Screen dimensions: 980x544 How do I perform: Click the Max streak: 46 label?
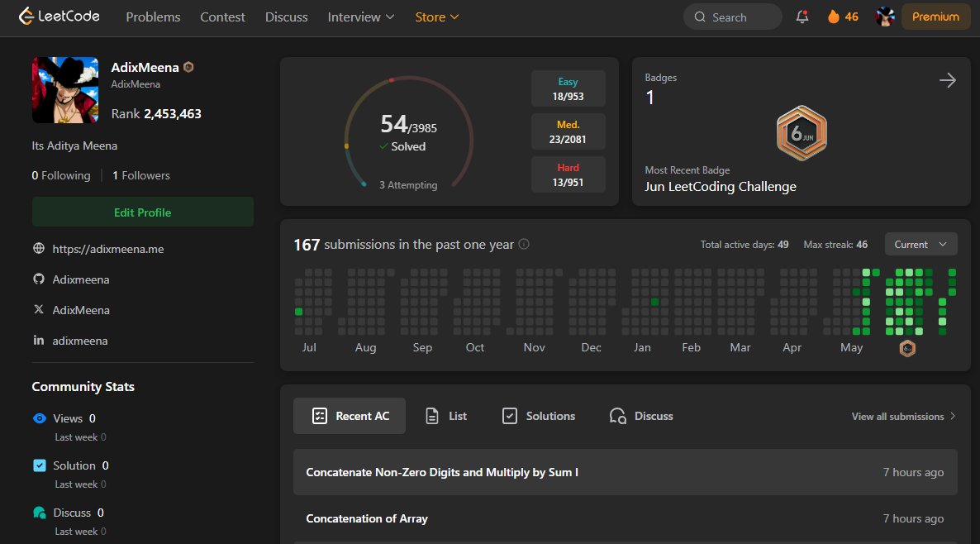pos(835,245)
